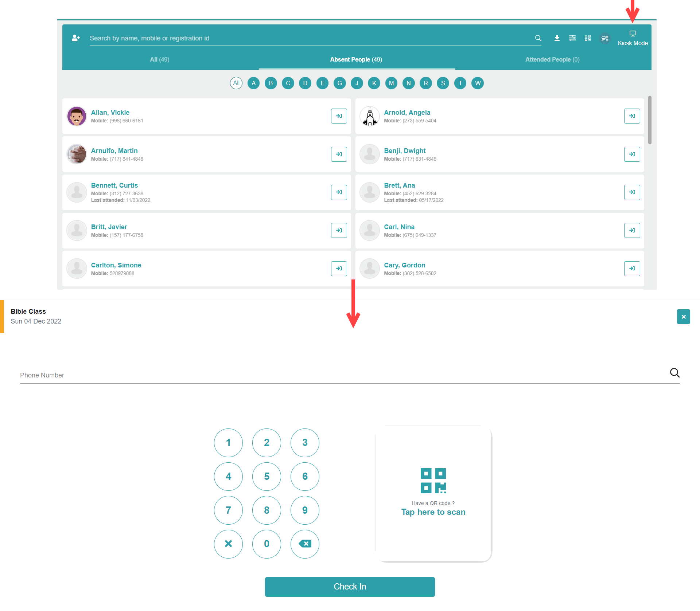Viewport: 700px width, 611px height.
Task: Filter names by letter E
Action: point(322,83)
